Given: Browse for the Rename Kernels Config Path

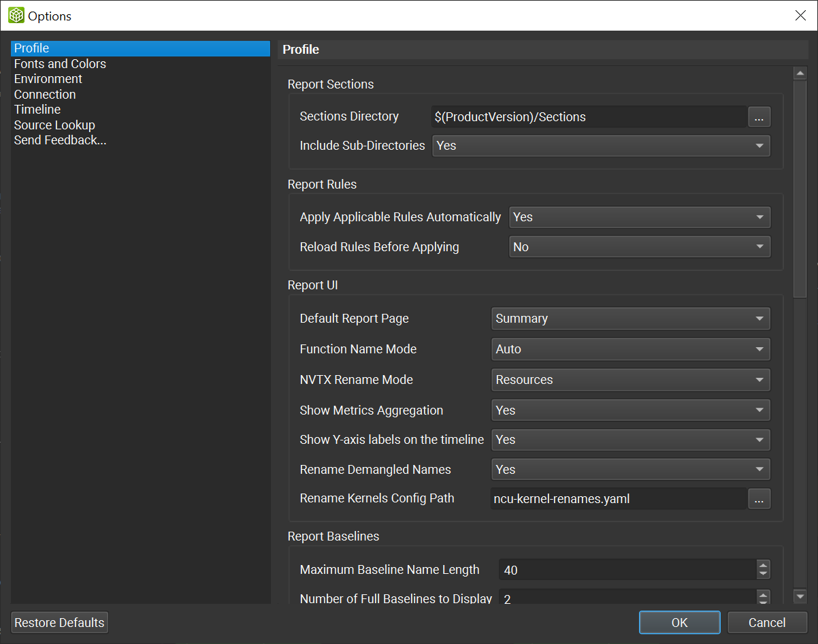Looking at the screenshot, I should pyautogui.click(x=759, y=498).
